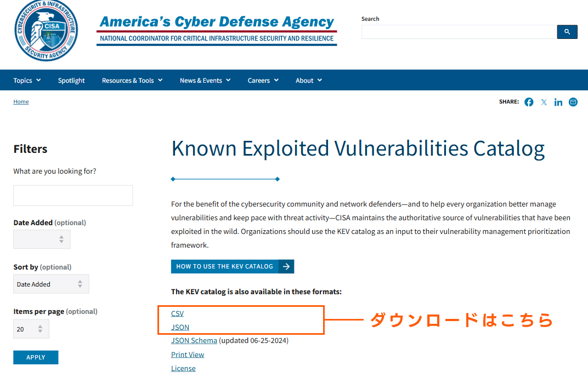This screenshot has height=383, width=588.
Task: Share page on LinkedIn
Action: pyautogui.click(x=558, y=102)
